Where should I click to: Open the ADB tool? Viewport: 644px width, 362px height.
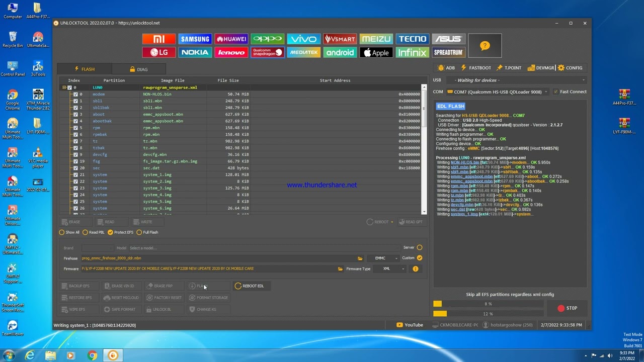click(446, 68)
